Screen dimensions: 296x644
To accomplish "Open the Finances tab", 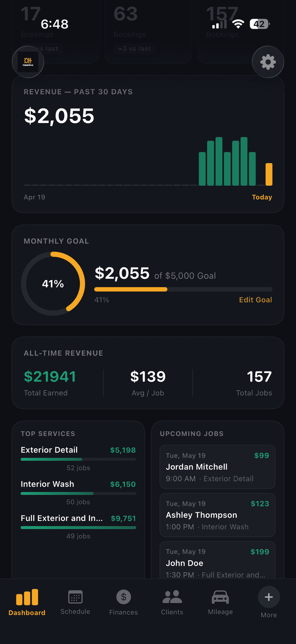I will pos(123,602).
